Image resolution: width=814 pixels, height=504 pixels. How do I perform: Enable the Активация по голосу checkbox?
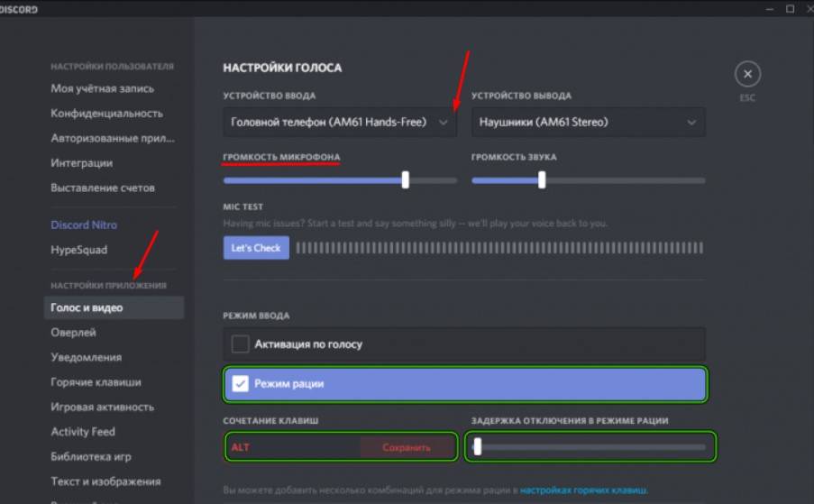point(240,344)
